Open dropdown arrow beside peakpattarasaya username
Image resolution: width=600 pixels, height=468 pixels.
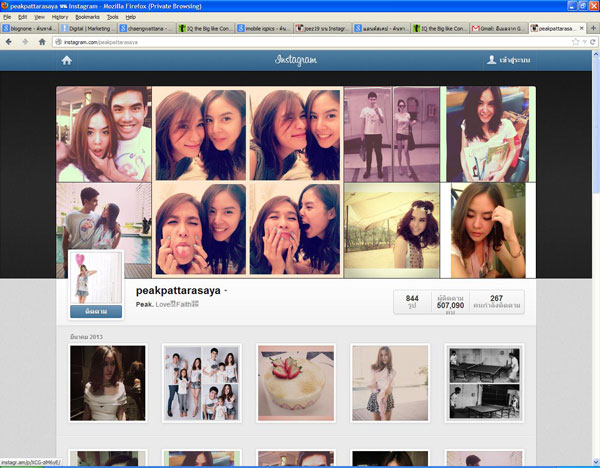(225, 291)
